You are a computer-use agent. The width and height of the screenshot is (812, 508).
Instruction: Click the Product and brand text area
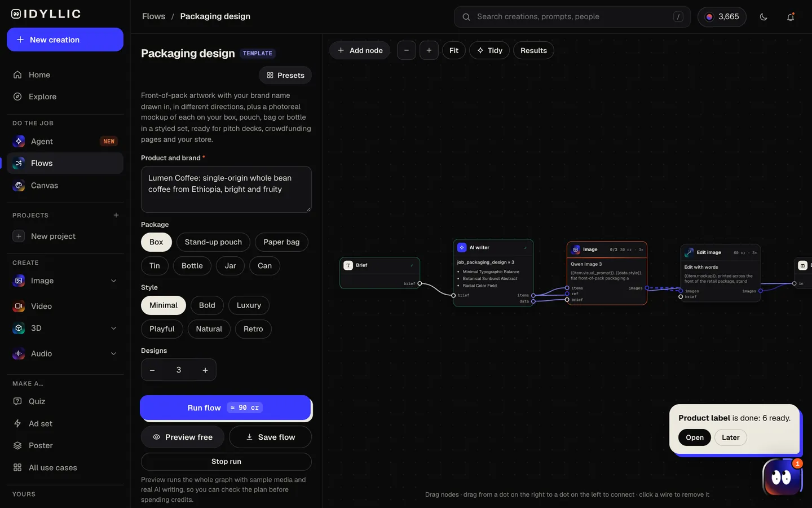pyautogui.click(x=226, y=189)
